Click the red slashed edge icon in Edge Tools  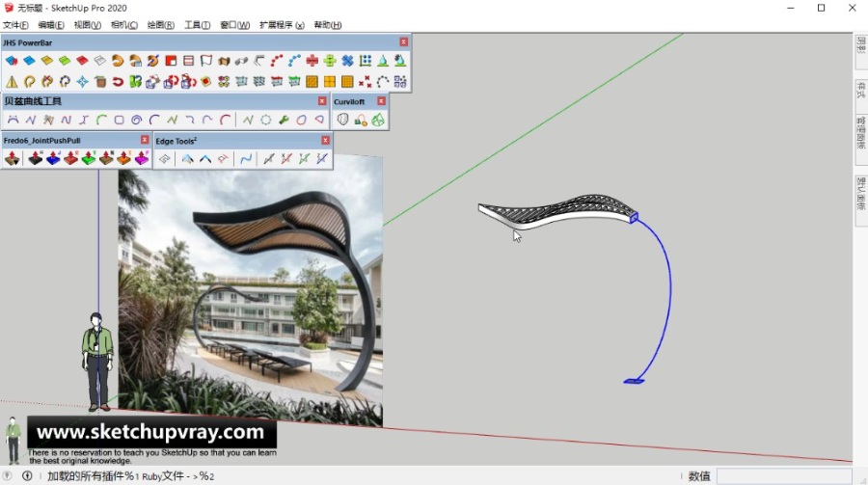click(x=286, y=159)
